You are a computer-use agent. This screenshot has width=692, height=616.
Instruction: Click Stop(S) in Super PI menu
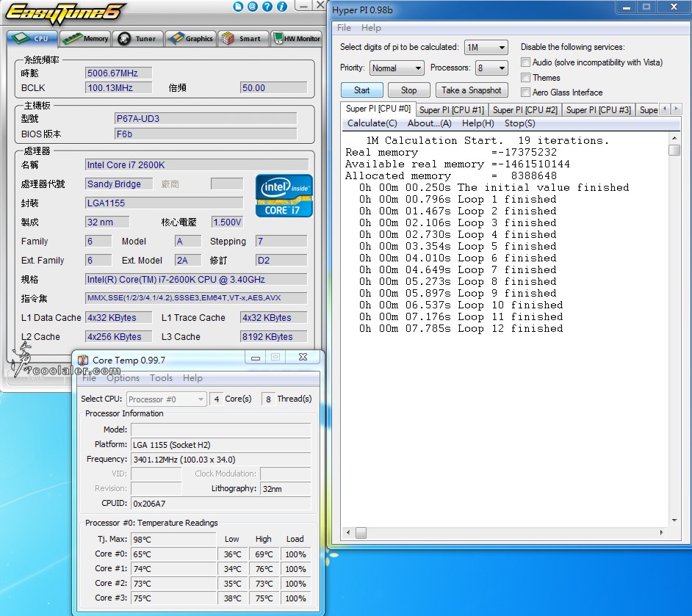[519, 123]
